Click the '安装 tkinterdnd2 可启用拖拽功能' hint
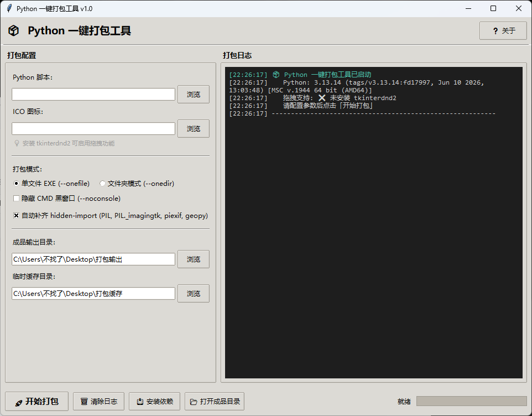Image resolution: width=532 pixels, height=416 pixels. (x=69, y=143)
